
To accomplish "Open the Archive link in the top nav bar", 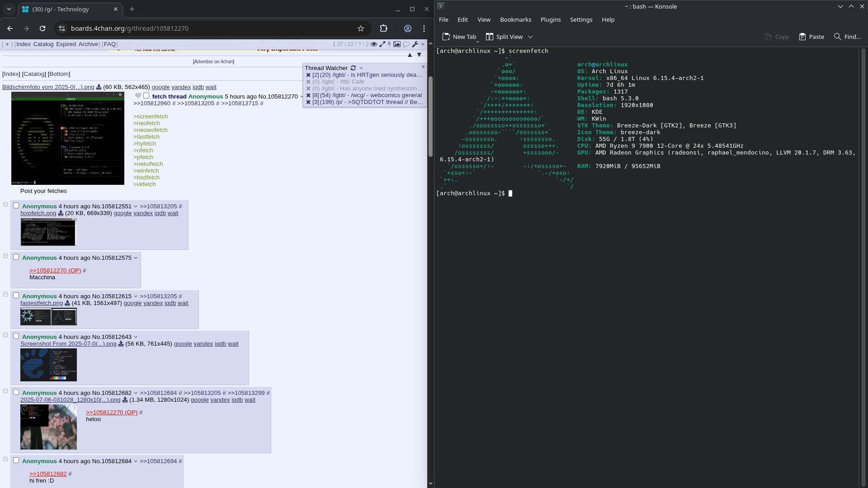I will coord(88,44).
